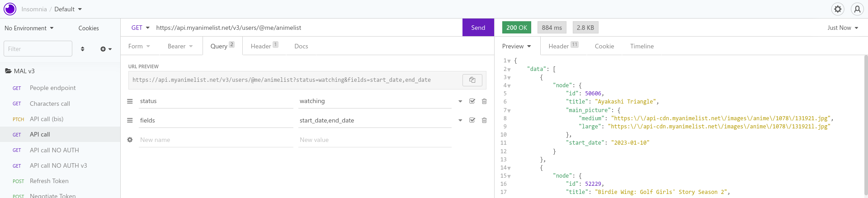
Task: Collapse JSON line 15 node object
Action: click(509, 176)
